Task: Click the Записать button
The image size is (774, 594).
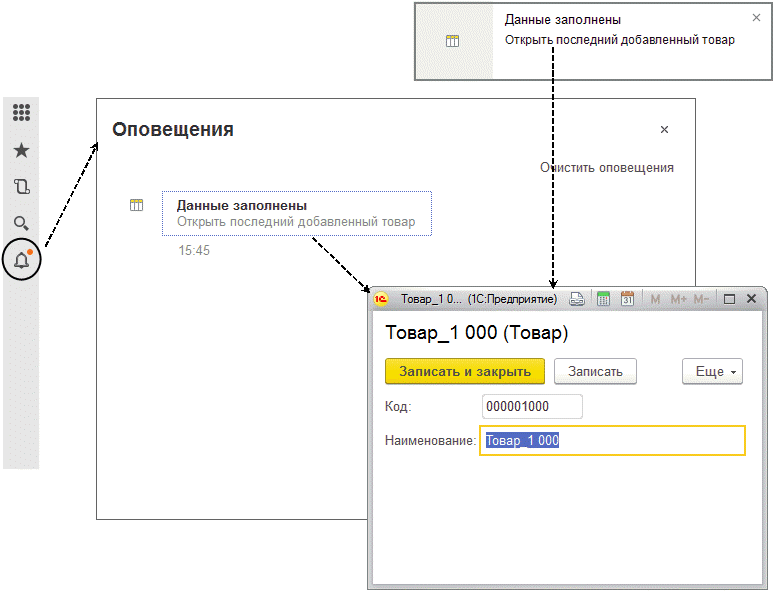Action: [x=595, y=371]
